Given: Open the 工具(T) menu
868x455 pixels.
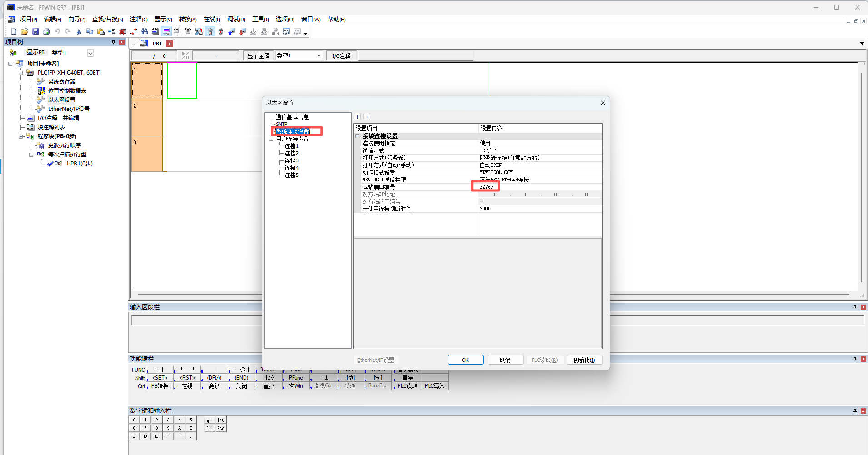Looking at the screenshot, I should point(260,19).
